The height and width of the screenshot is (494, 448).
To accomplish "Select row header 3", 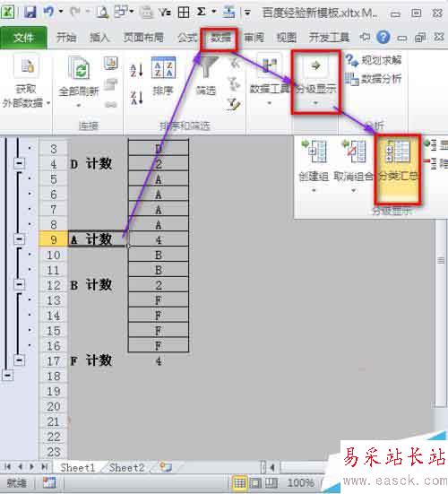I will [53, 149].
